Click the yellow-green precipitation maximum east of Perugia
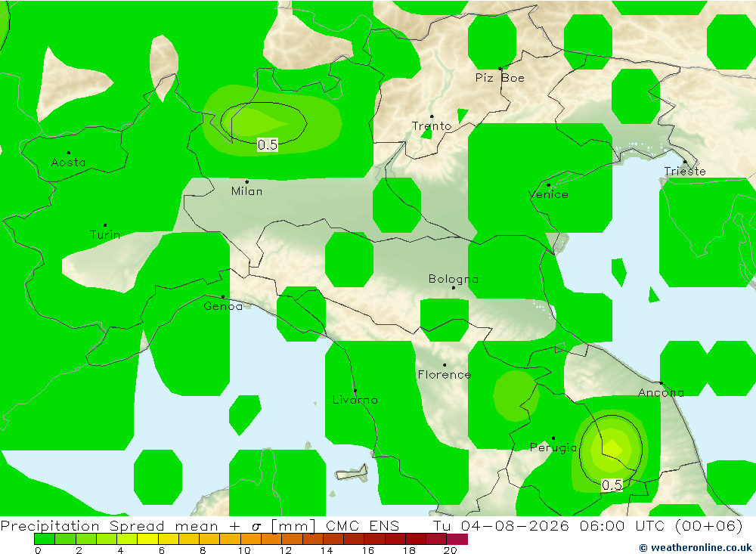Screen dimensions: 756x554 point(612,448)
